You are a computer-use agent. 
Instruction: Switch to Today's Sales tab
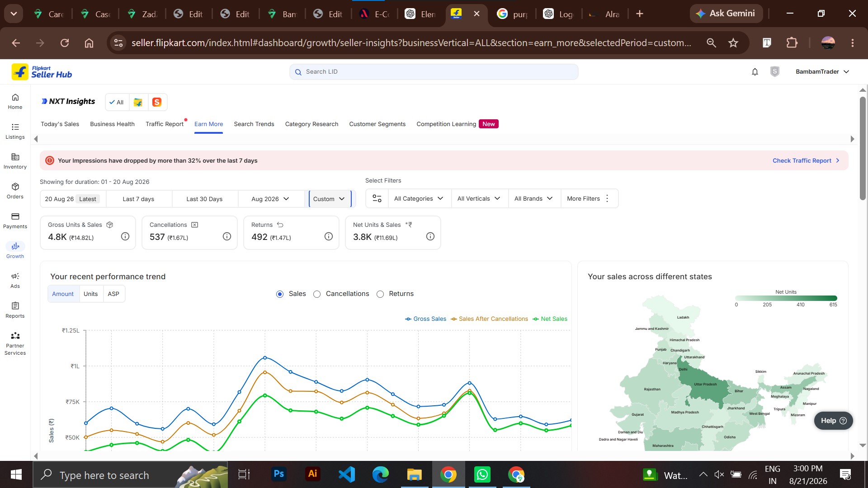point(60,124)
